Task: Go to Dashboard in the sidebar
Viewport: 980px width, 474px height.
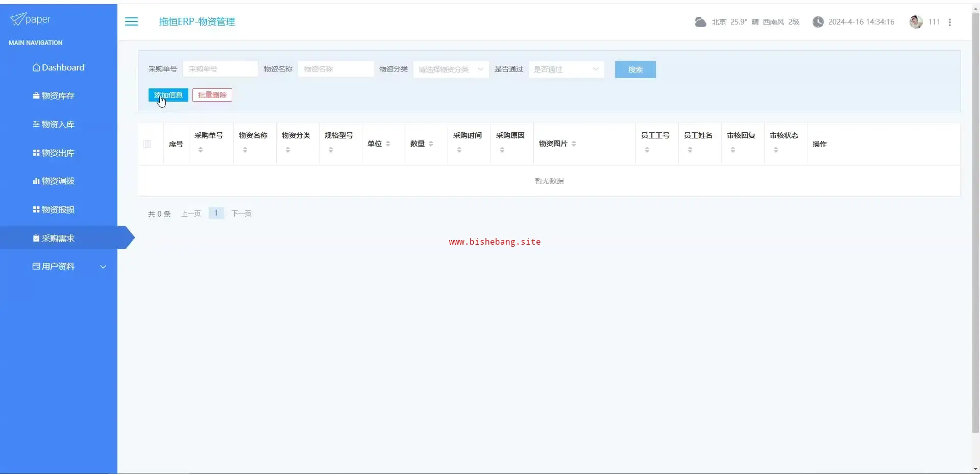Action: (59, 67)
